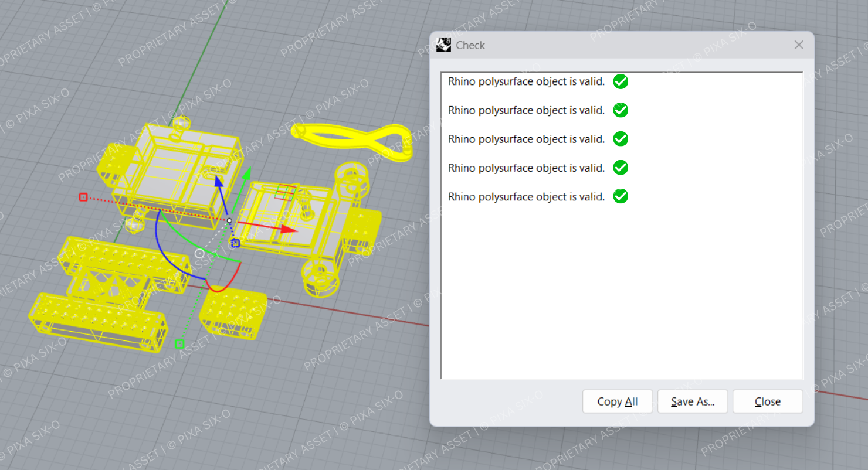Click the green Y-axis gumball arrow
The height and width of the screenshot is (470, 868).
click(247, 173)
